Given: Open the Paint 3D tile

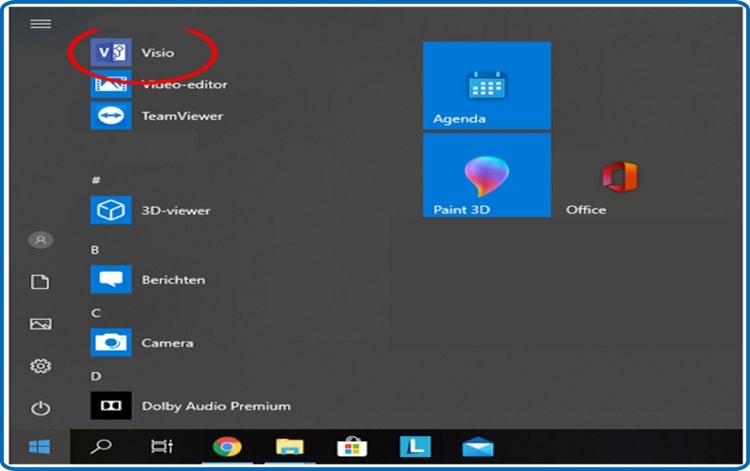Looking at the screenshot, I should point(487,175).
